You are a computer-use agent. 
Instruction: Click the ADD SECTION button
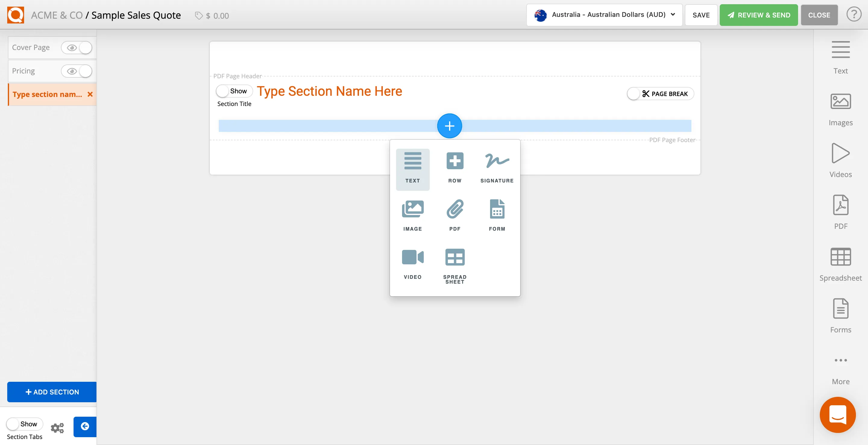[51, 392]
